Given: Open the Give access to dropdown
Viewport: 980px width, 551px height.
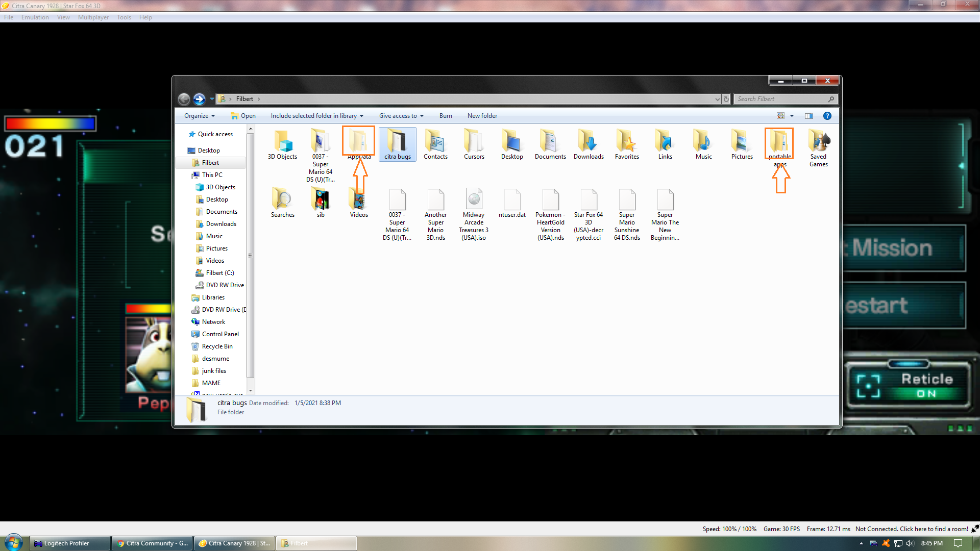Looking at the screenshot, I should point(401,116).
